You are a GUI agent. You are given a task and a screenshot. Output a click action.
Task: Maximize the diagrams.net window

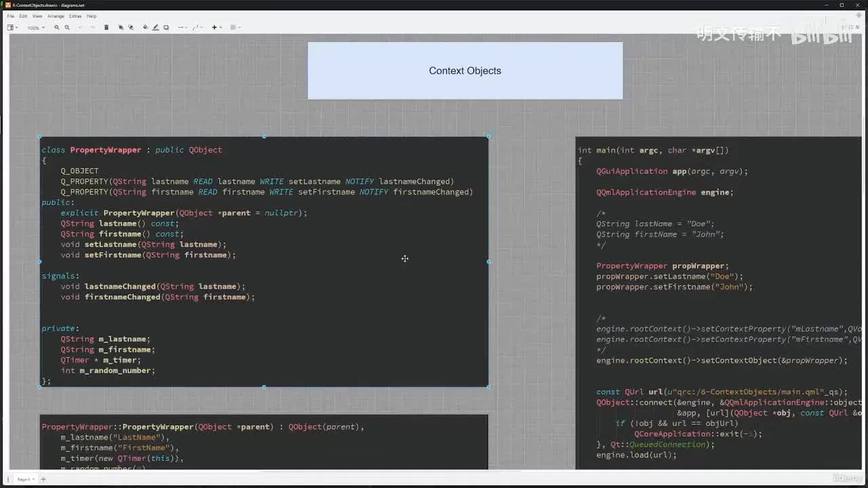(842, 5)
